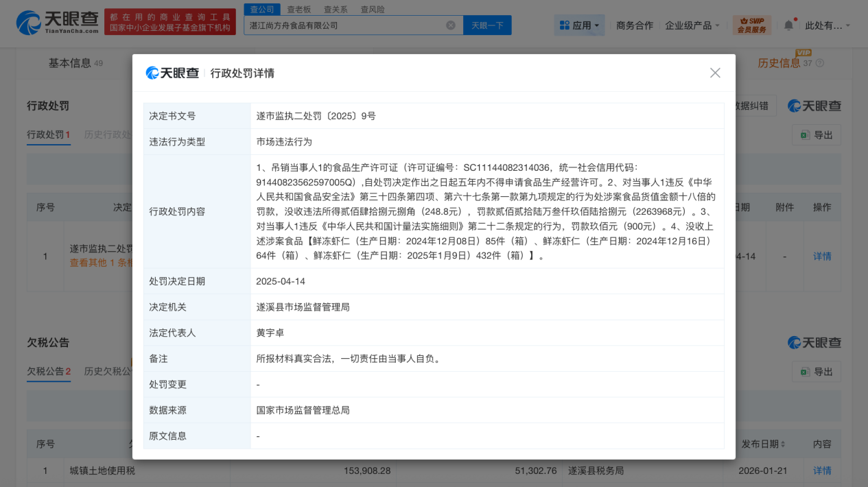Open the 商务合作 link
The width and height of the screenshot is (868, 487).
[x=634, y=25]
